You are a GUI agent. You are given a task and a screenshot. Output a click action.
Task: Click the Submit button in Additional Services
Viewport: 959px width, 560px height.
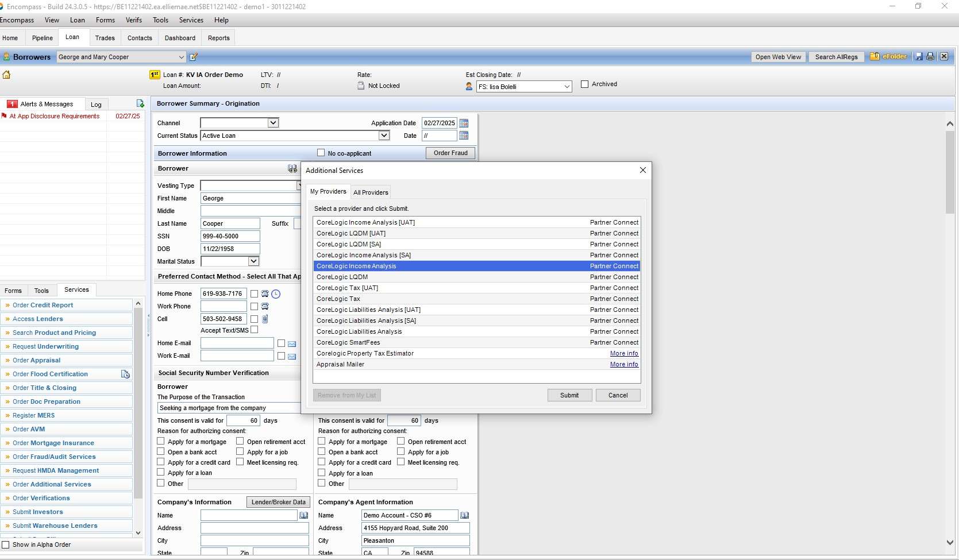coord(569,395)
